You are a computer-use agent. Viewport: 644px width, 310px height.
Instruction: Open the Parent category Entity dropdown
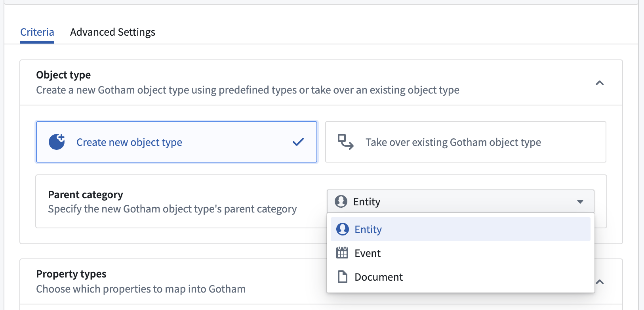coord(461,201)
